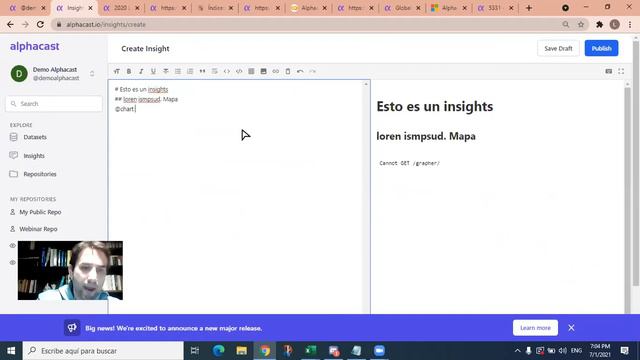
Task: Click the 'Cannot GET /grapher/' preview text
Action: click(409, 163)
